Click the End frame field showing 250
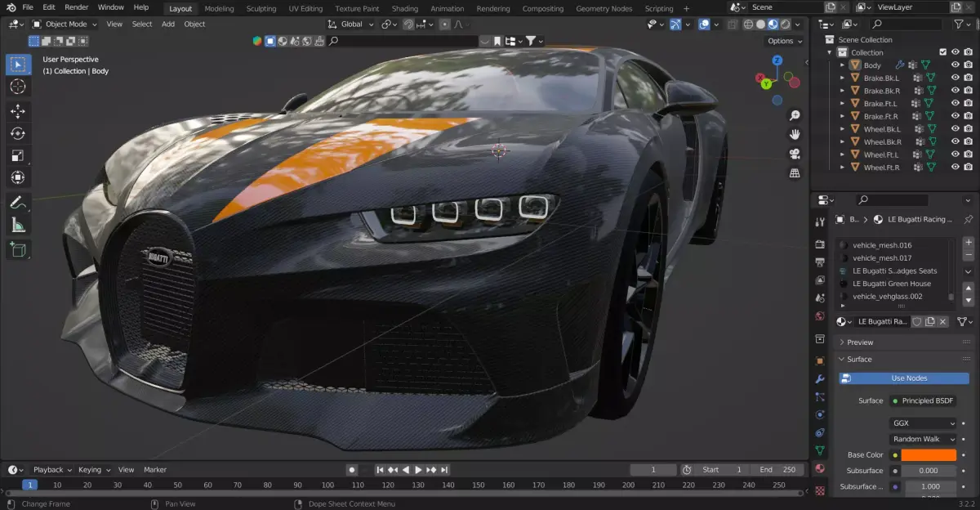Image resolution: width=980 pixels, height=510 pixels. point(778,469)
